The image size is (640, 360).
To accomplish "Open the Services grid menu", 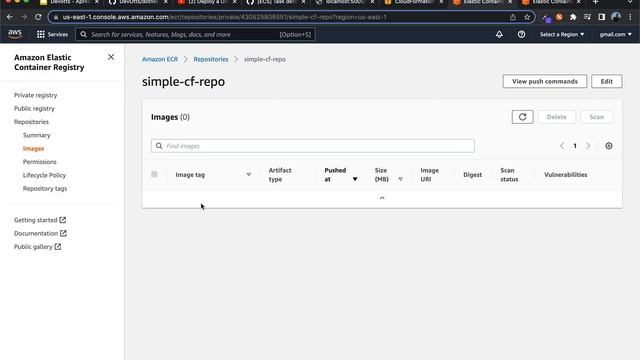I will click(x=52, y=34).
